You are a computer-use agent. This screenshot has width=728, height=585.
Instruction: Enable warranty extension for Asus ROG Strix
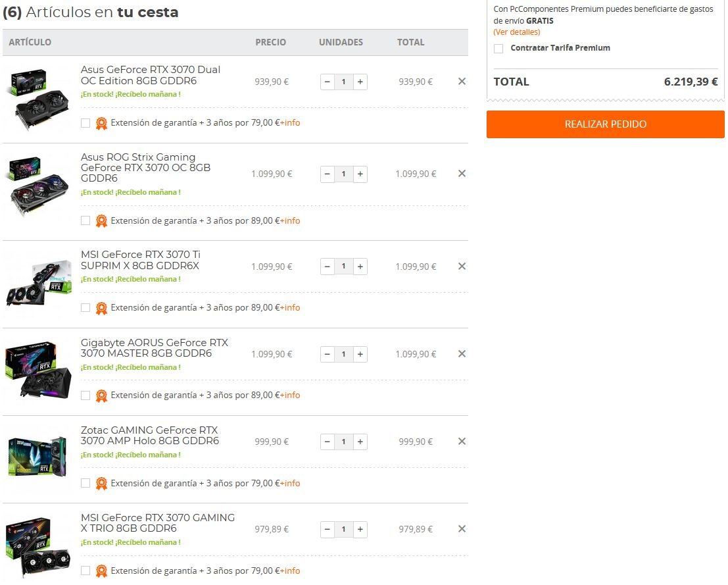[x=85, y=220]
